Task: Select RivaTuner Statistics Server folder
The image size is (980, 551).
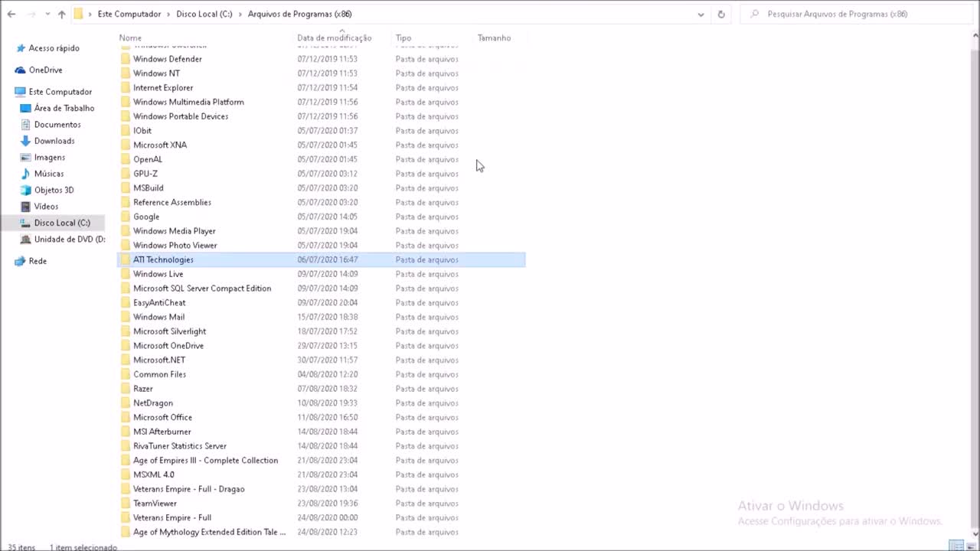Action: click(180, 446)
